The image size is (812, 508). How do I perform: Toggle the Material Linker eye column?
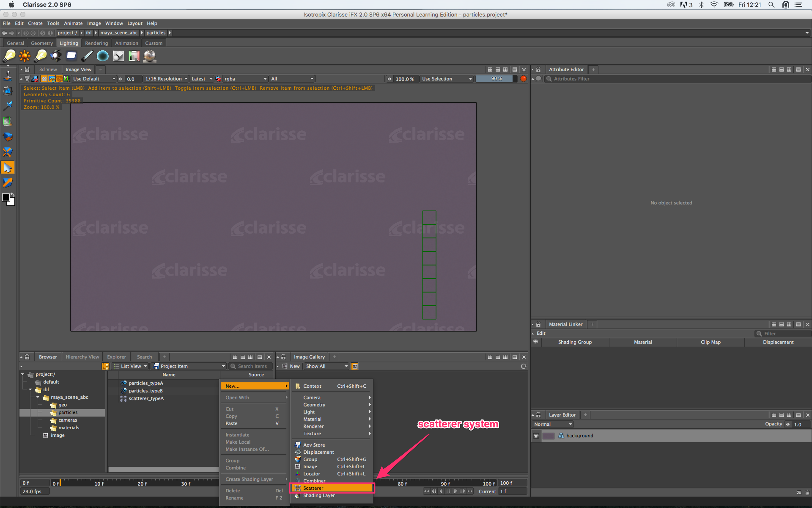(536, 342)
